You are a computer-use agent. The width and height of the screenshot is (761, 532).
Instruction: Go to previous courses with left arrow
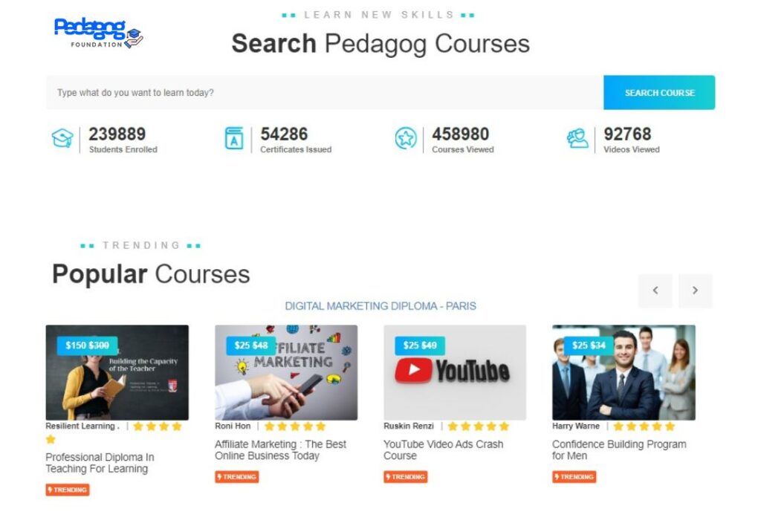tap(655, 291)
